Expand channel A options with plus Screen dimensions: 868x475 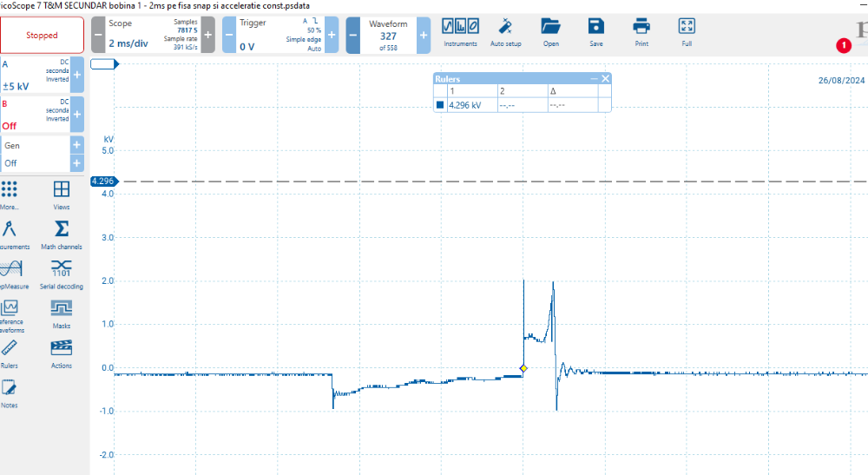(77, 76)
